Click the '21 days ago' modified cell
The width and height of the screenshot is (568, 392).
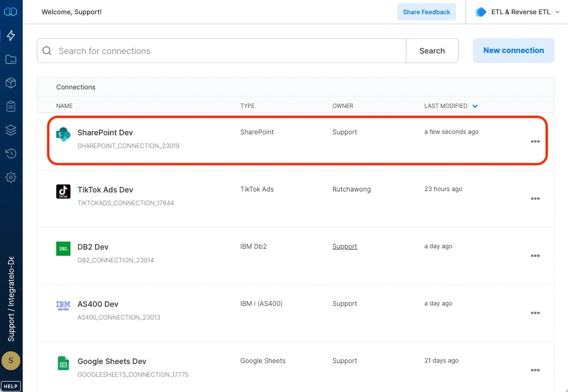(442, 361)
